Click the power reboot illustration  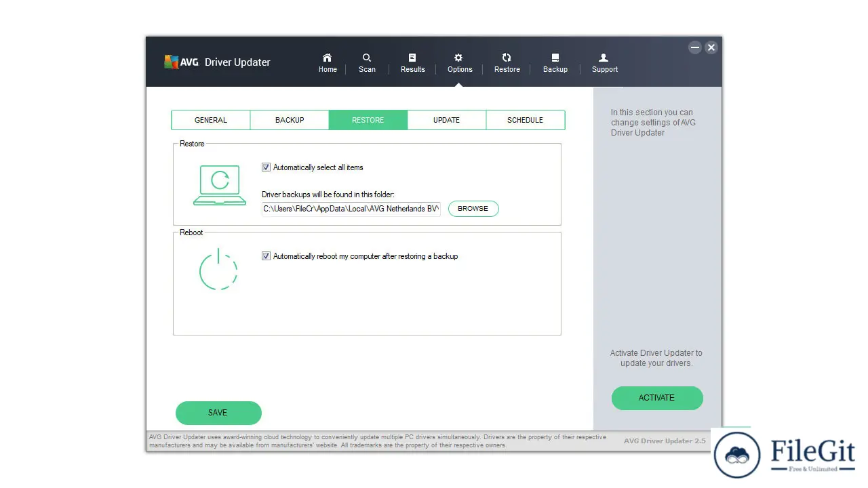point(218,269)
